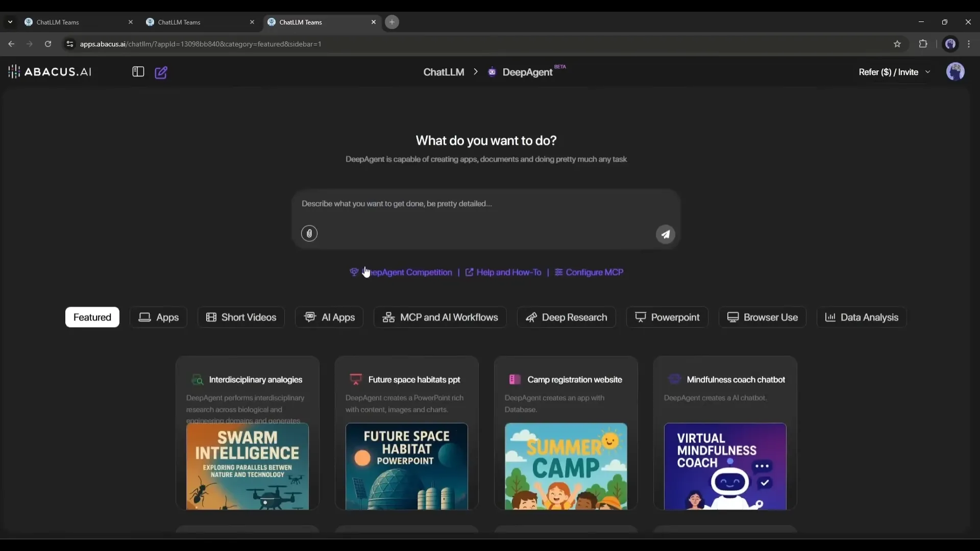Click the attach file paperclip icon
The width and height of the screenshot is (980, 551).
pos(309,234)
